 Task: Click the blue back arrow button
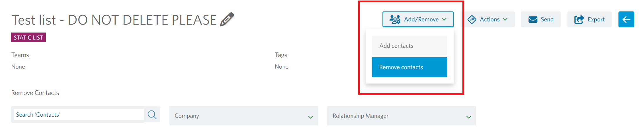(x=626, y=19)
